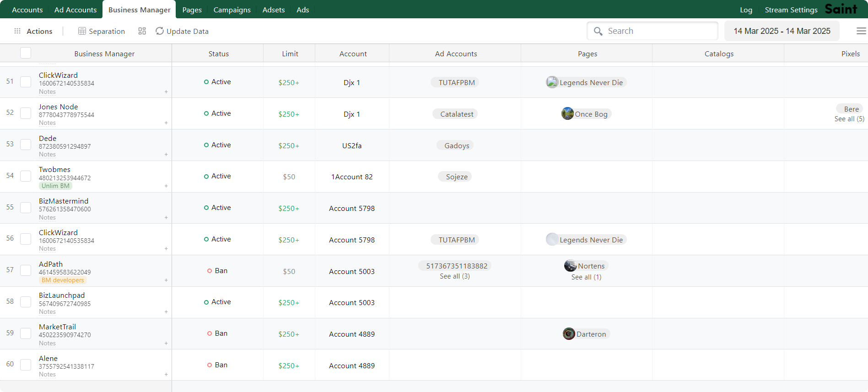The image size is (868, 392).
Task: Click the Ban status for MarketTrail
Action: coord(217,333)
